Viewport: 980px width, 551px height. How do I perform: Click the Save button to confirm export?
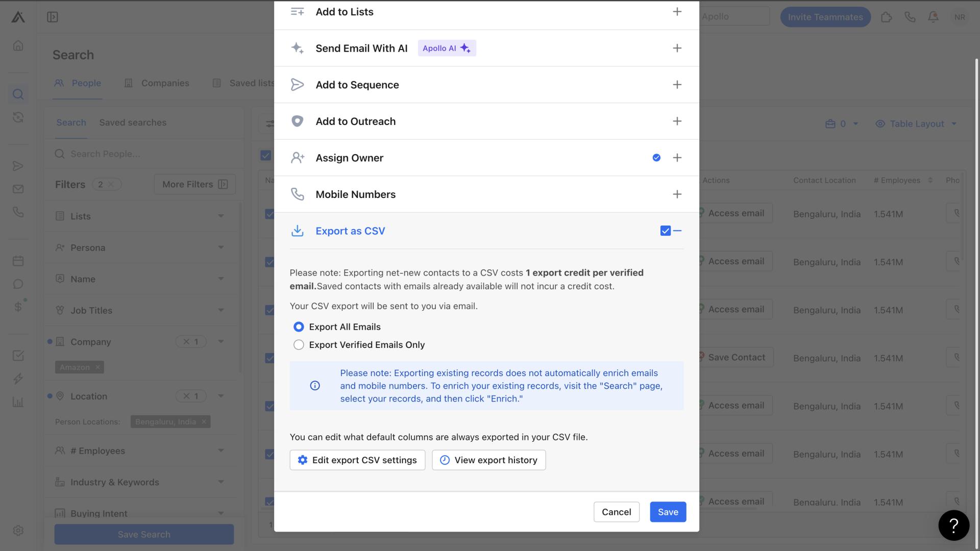tap(668, 511)
